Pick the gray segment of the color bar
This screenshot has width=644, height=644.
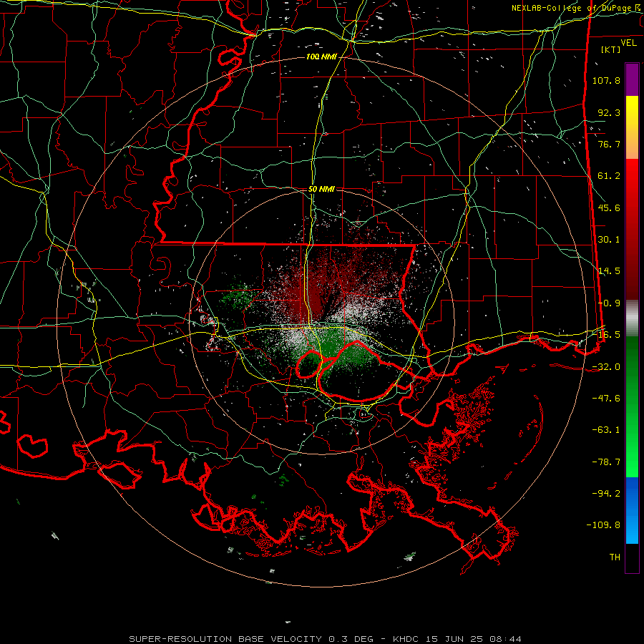coord(632,318)
